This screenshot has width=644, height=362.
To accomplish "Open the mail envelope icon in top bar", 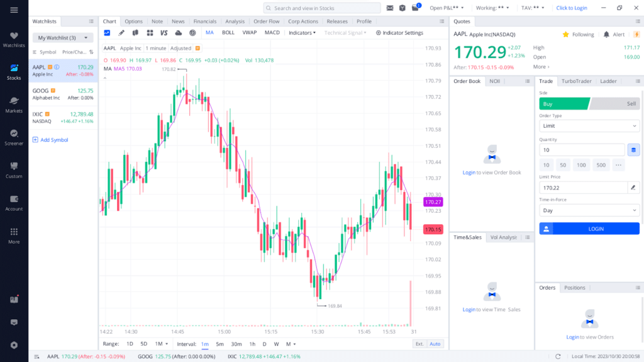I will click(x=390, y=8).
